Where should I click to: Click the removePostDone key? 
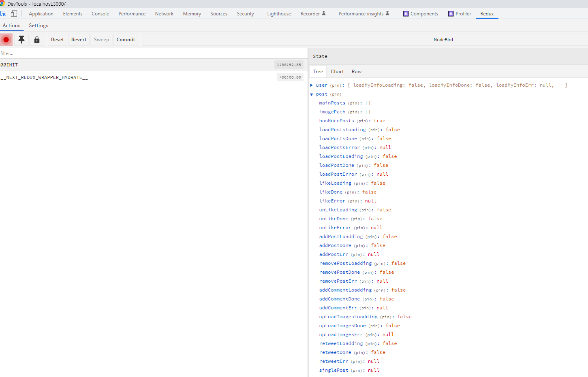340,272
